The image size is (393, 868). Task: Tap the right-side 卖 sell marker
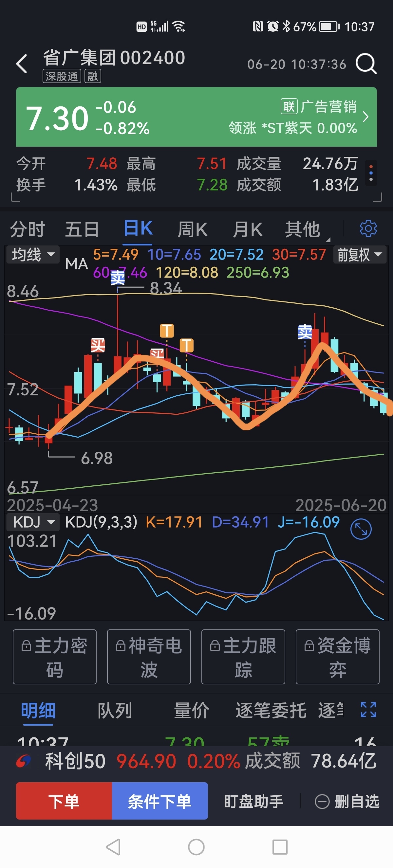point(305,332)
